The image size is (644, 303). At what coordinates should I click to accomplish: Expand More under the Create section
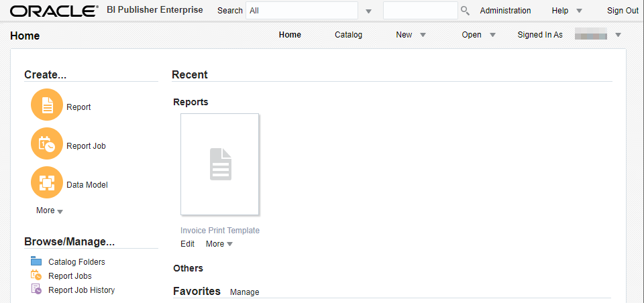pyautogui.click(x=49, y=210)
